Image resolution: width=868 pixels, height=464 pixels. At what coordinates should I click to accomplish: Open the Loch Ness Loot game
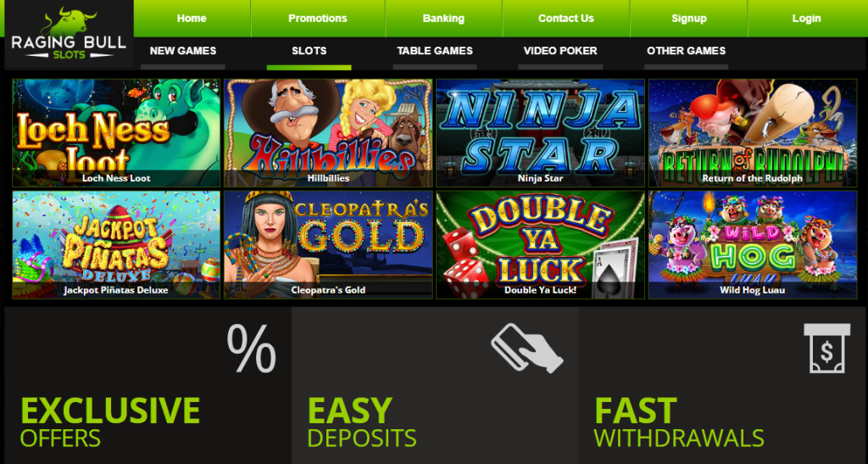coord(116,133)
